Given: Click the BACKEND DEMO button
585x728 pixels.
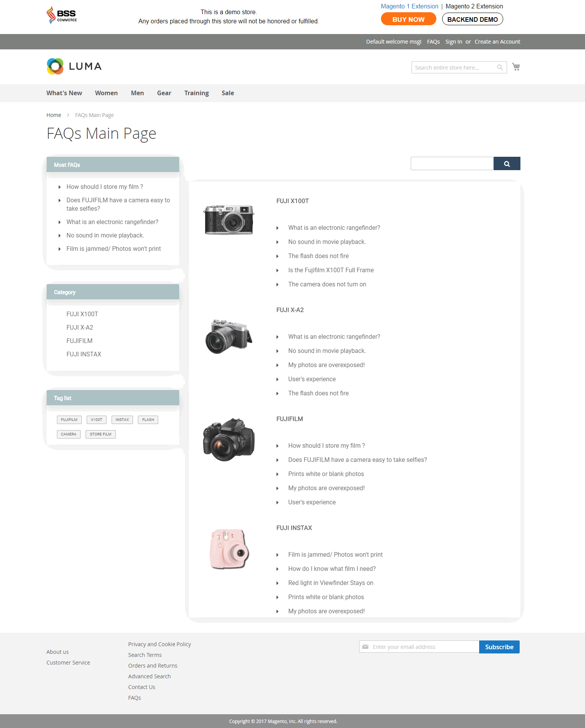Looking at the screenshot, I should tap(472, 19).
